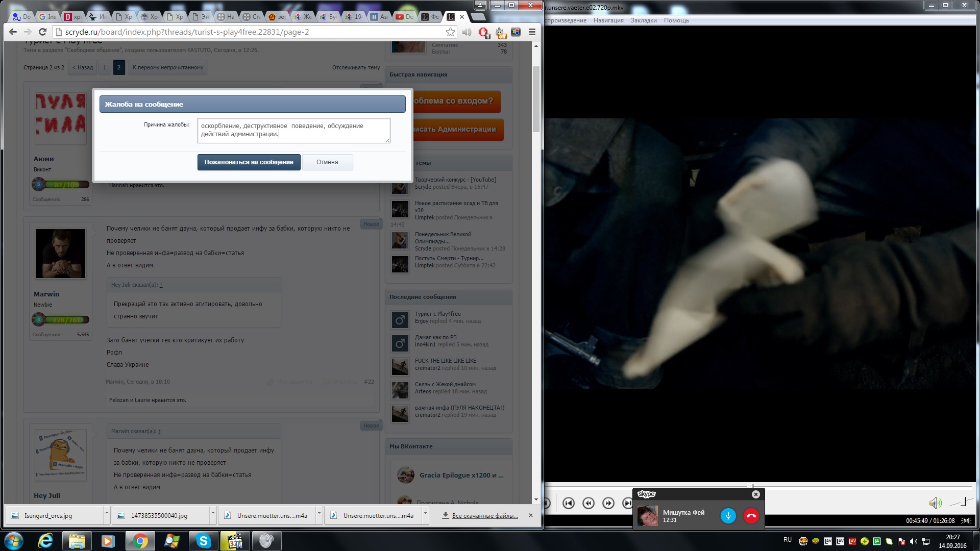Open the dropdown for the 14738535500040.jpg download
The width and height of the screenshot is (980, 551).
(213, 515)
